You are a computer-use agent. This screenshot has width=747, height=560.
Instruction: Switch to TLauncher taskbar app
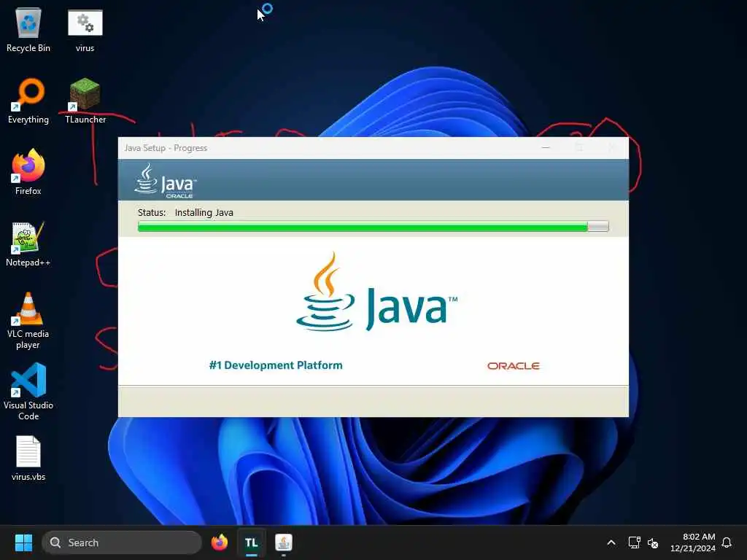252,542
